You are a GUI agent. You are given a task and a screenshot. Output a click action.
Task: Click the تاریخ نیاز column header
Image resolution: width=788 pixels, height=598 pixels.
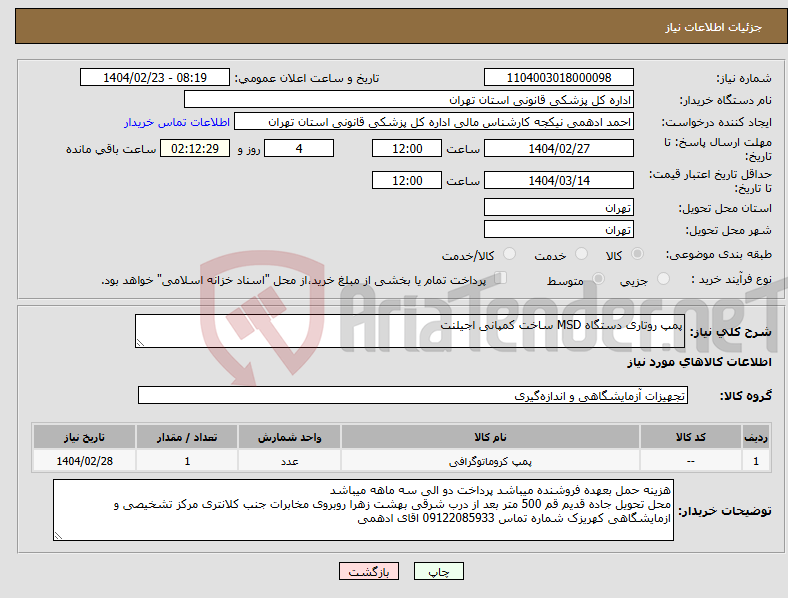[x=84, y=437]
